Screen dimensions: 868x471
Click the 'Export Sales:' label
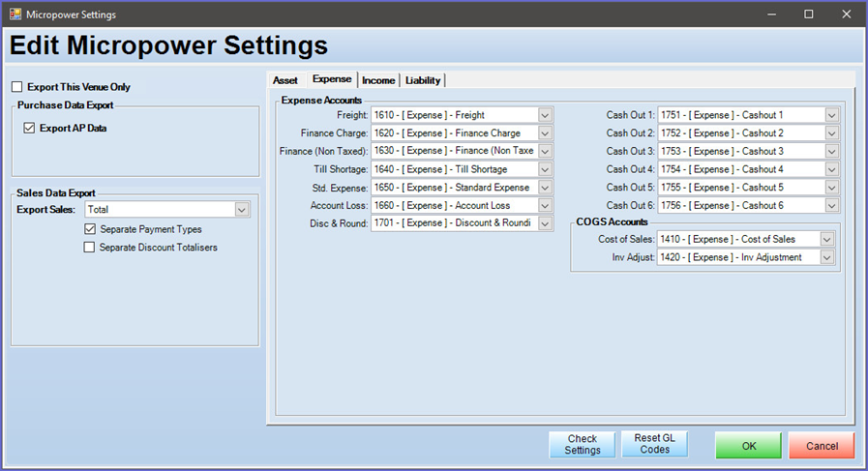pyautogui.click(x=45, y=209)
